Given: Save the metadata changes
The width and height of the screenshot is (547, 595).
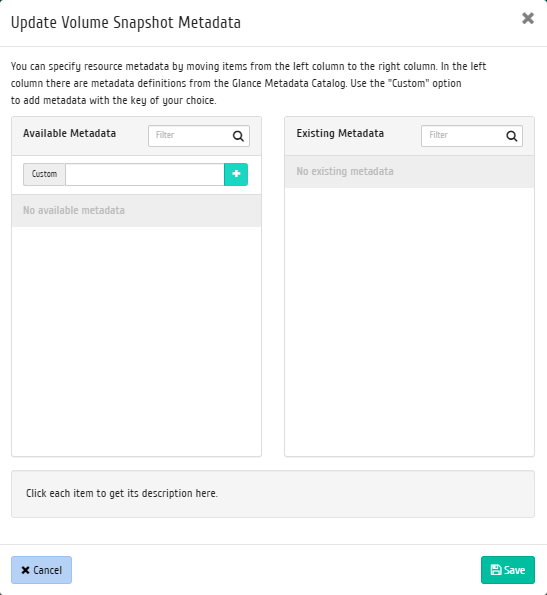Looking at the screenshot, I should pyautogui.click(x=508, y=570).
